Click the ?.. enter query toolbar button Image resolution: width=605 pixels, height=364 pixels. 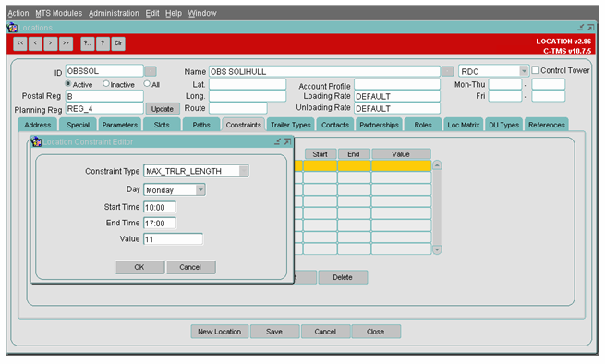pos(88,43)
